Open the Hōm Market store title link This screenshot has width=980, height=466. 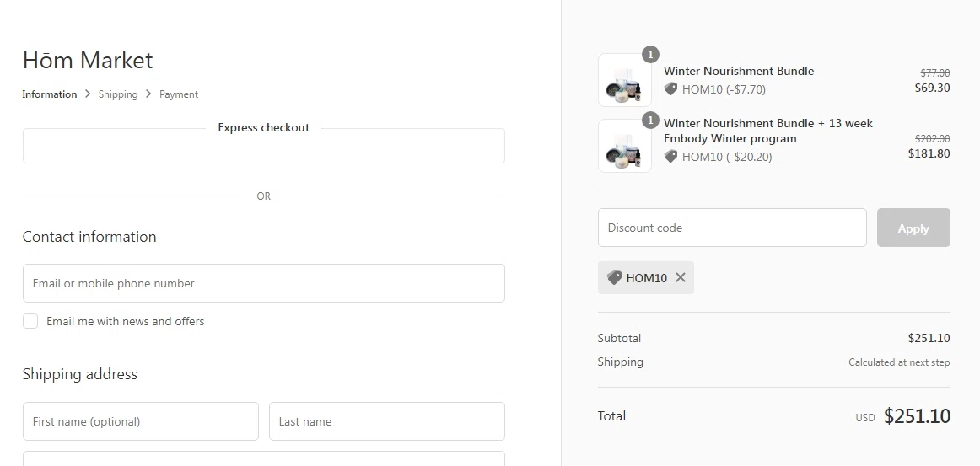coord(88,61)
